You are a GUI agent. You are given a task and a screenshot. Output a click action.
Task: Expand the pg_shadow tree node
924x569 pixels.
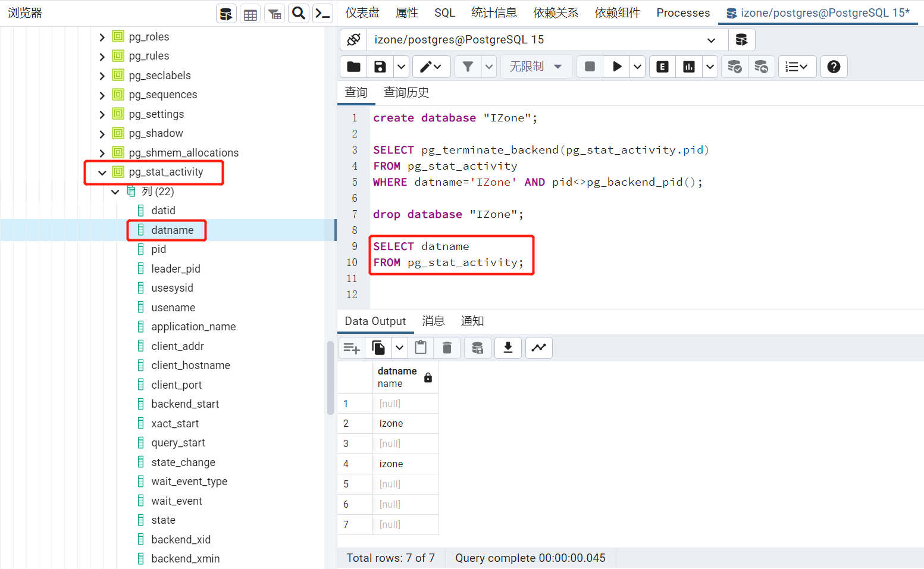click(x=102, y=134)
